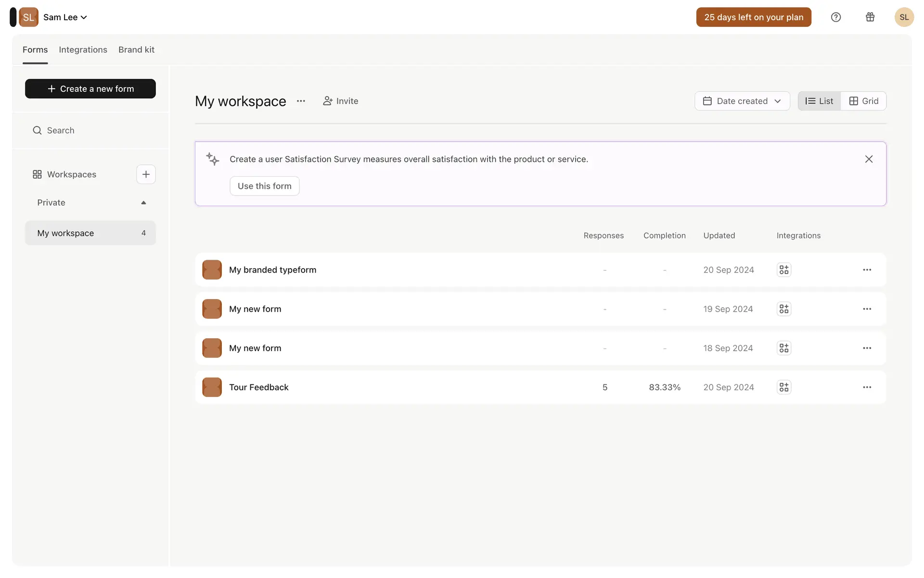Click 25 days left on your plan

pos(753,17)
